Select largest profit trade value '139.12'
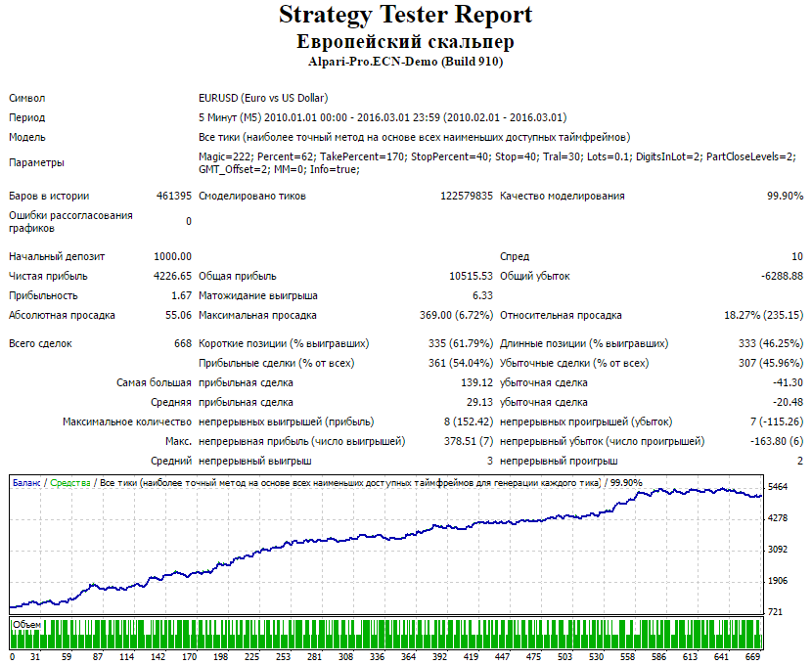812x665 pixels. point(477,383)
